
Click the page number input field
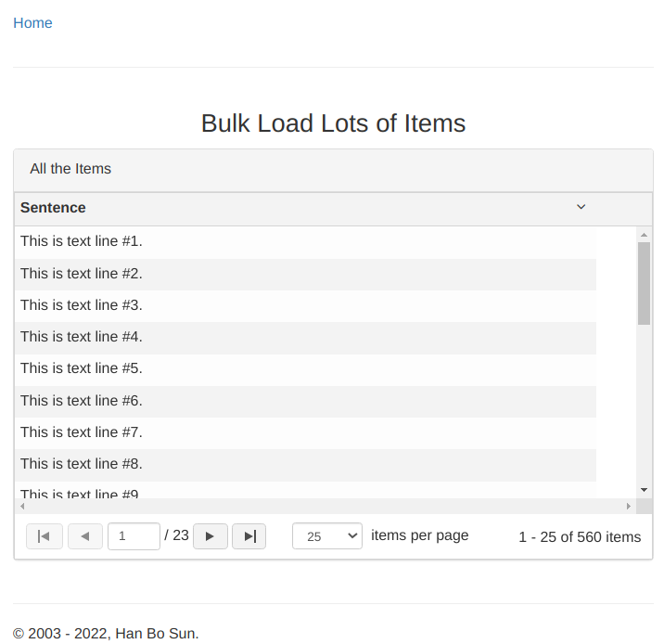[x=134, y=536]
